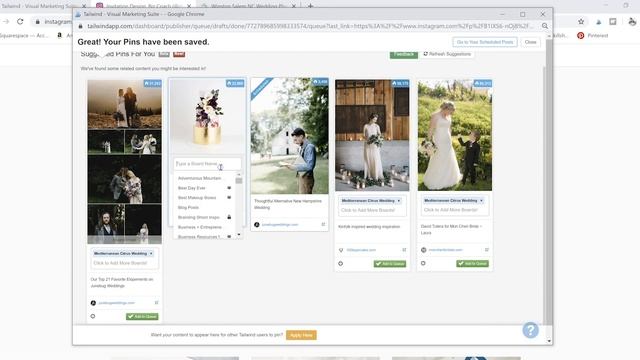
Task: Remove Mediterranean Citrus Wedding from Norfolk pin
Action: [399, 201]
